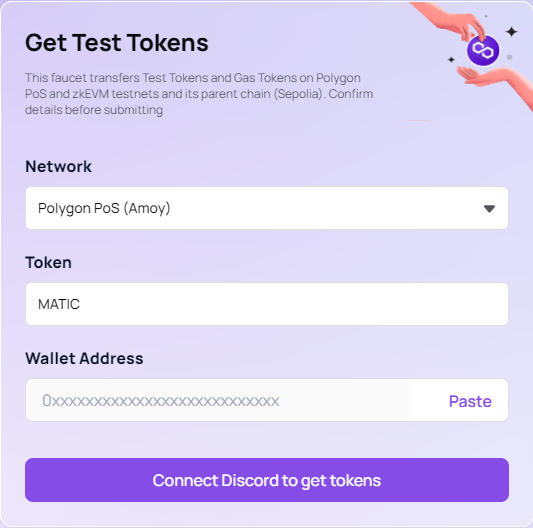Click the word (Sepolia) in description
The height and width of the screenshot is (528, 533).
coord(299,94)
